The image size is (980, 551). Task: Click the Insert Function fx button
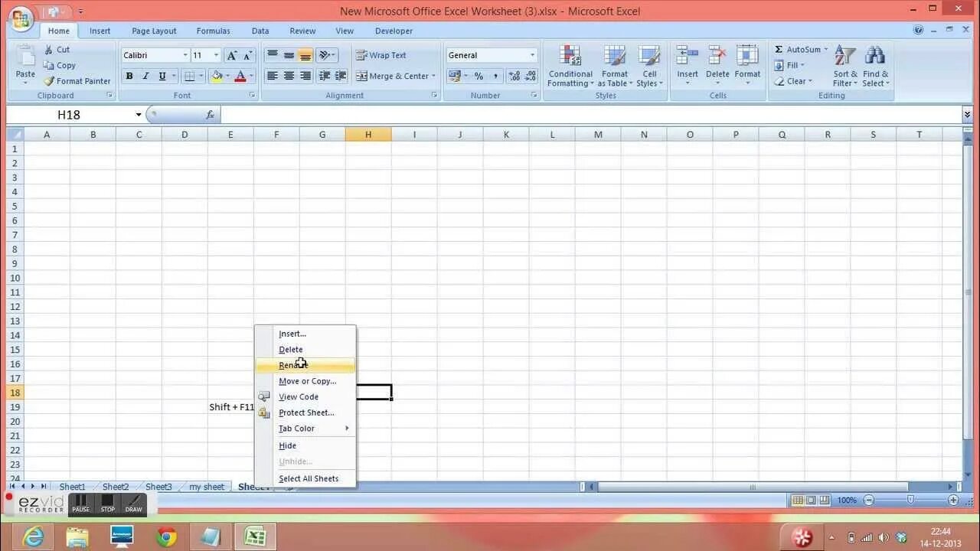(x=210, y=115)
